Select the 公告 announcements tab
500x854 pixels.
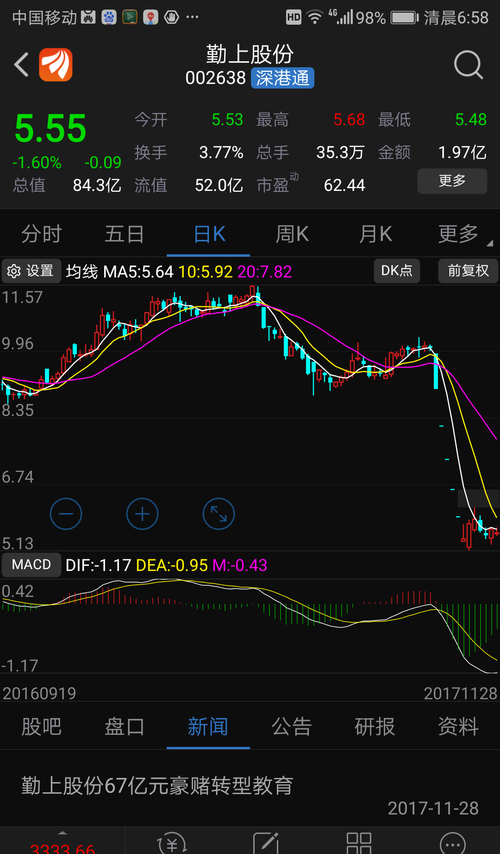pos(291,727)
